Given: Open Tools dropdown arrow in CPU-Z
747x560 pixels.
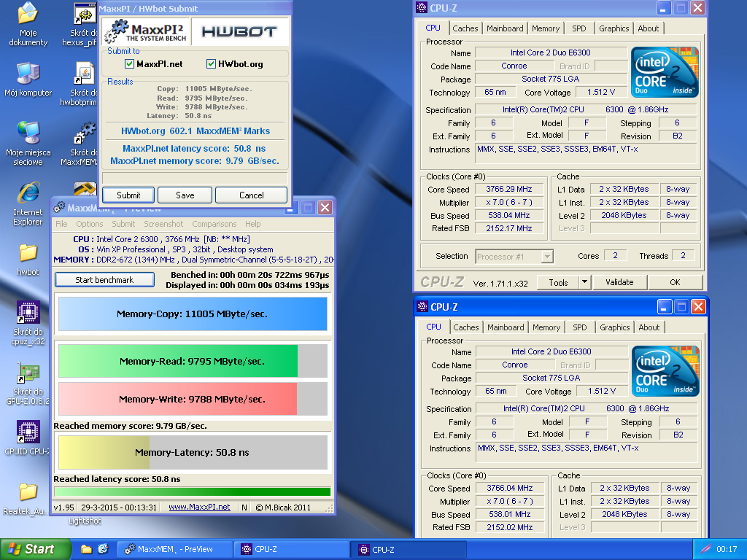Looking at the screenshot, I should 584,282.
